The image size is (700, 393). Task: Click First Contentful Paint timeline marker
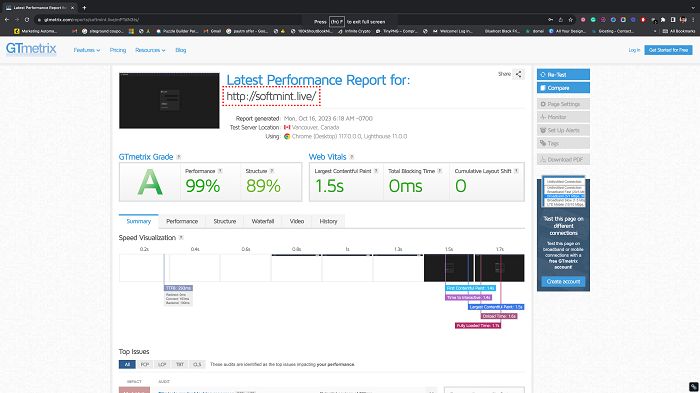[x=471, y=288]
